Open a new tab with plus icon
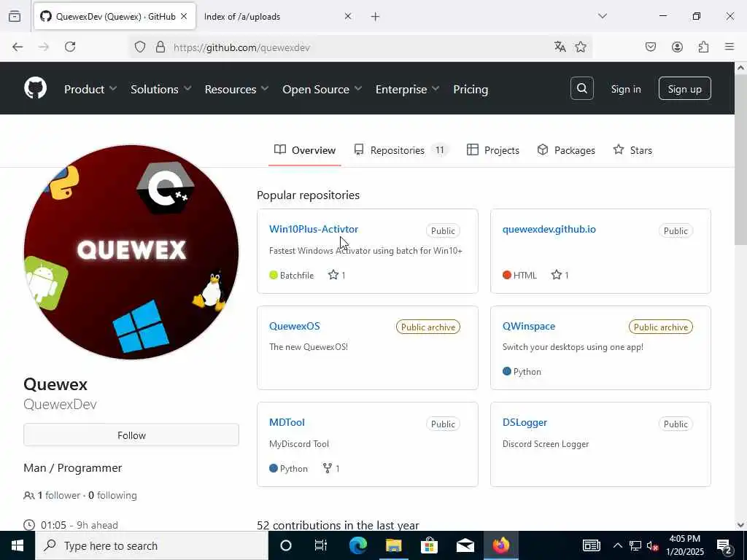Viewport: 747px width, 560px height. tap(376, 17)
